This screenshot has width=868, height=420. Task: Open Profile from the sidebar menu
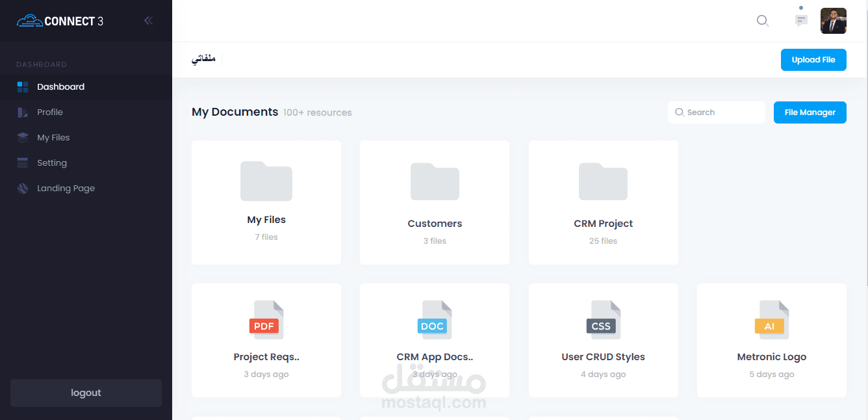coord(86,112)
